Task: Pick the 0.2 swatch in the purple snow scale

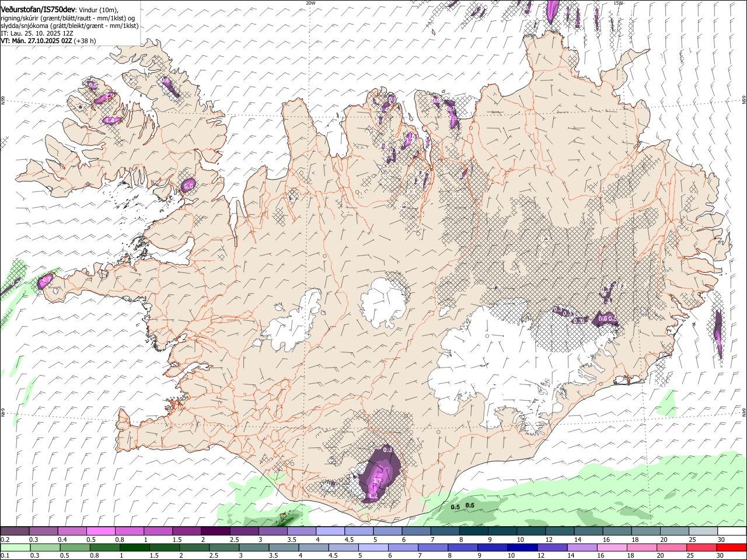Action: point(15,531)
